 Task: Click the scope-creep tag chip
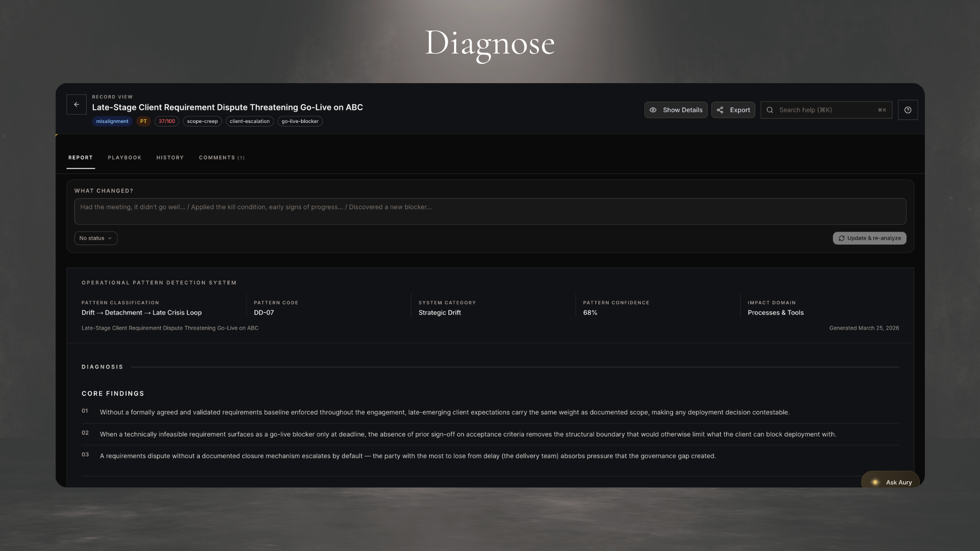pyautogui.click(x=202, y=121)
